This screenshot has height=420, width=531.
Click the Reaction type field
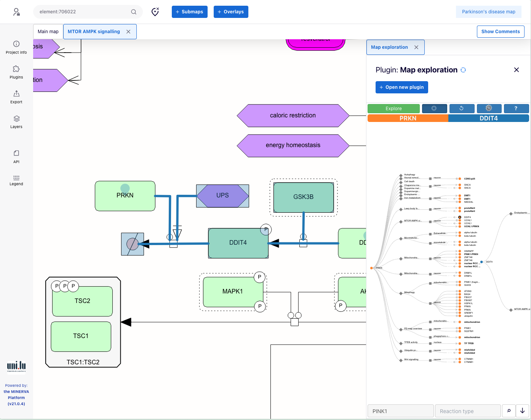point(468,411)
